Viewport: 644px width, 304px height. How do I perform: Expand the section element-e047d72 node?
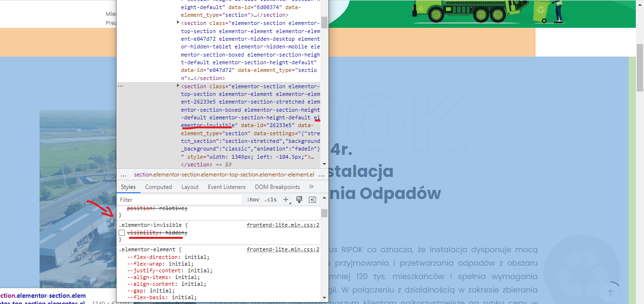(x=178, y=23)
